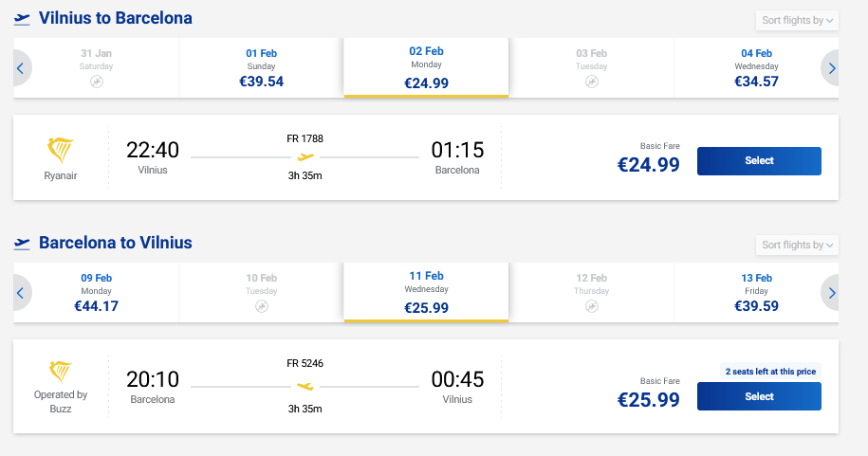The height and width of the screenshot is (456, 868).
Task: Switch to 13 Feb Friday €39.59 date
Action: click(x=756, y=292)
